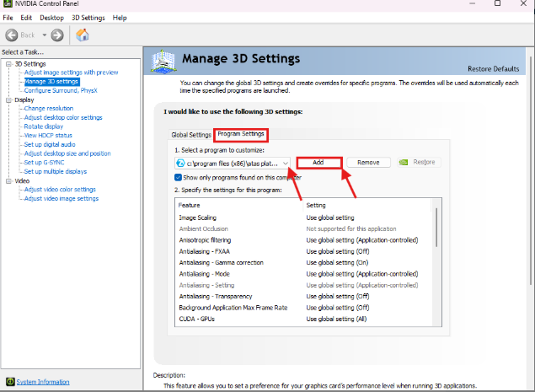535x392 pixels.
Task: Select the Image Scaling feature row
Action: click(x=303, y=217)
